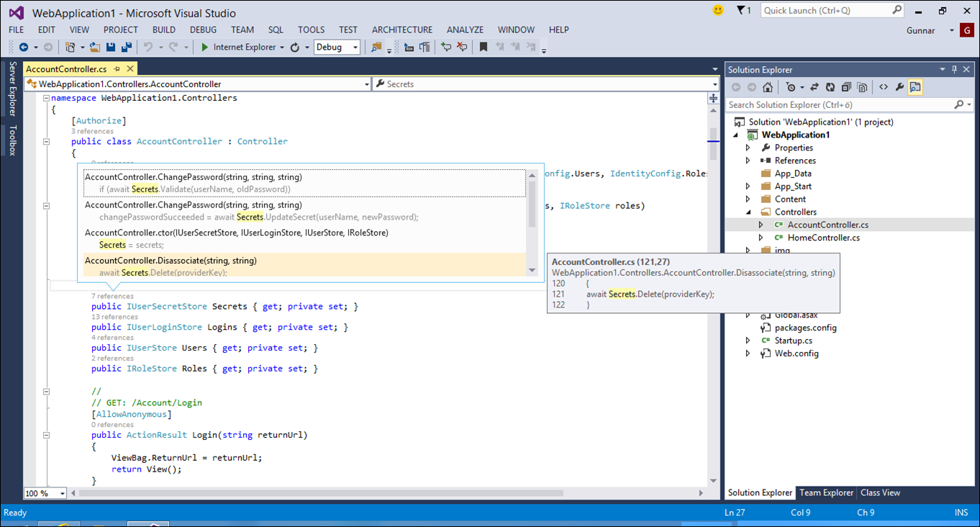The image size is (980, 527).
Task: Open Properties wrench icon in Solution Explorer
Action: pyautogui.click(x=899, y=87)
